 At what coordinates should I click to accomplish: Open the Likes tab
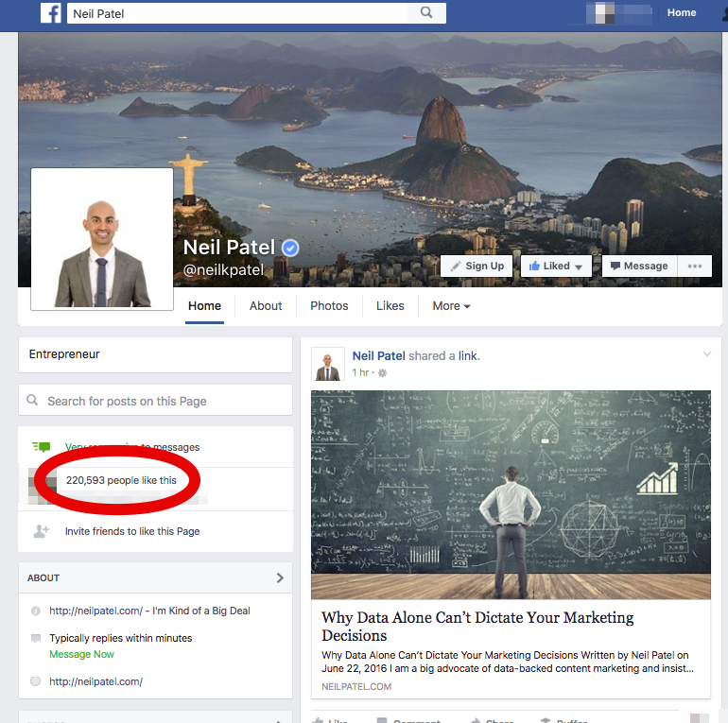[x=390, y=306]
